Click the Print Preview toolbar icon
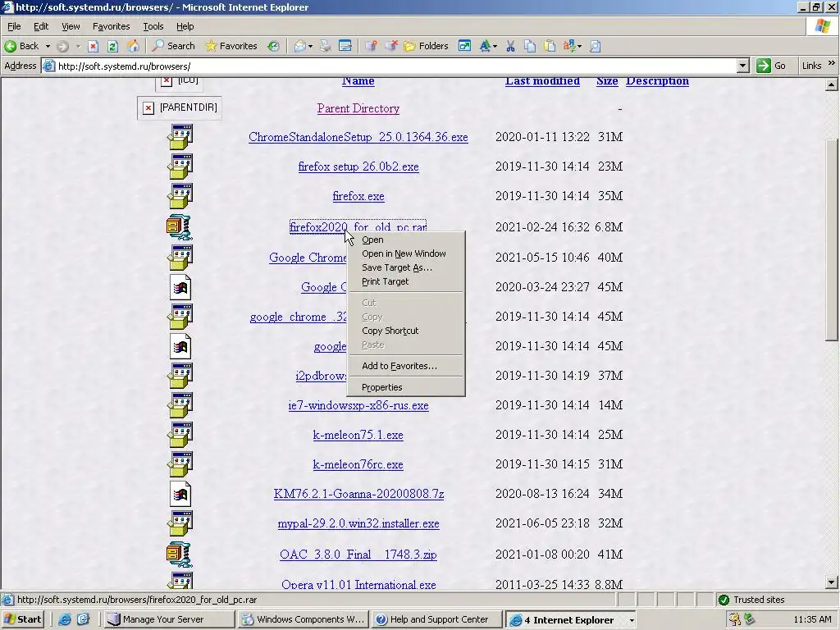This screenshot has height=630, width=840. pos(595,46)
